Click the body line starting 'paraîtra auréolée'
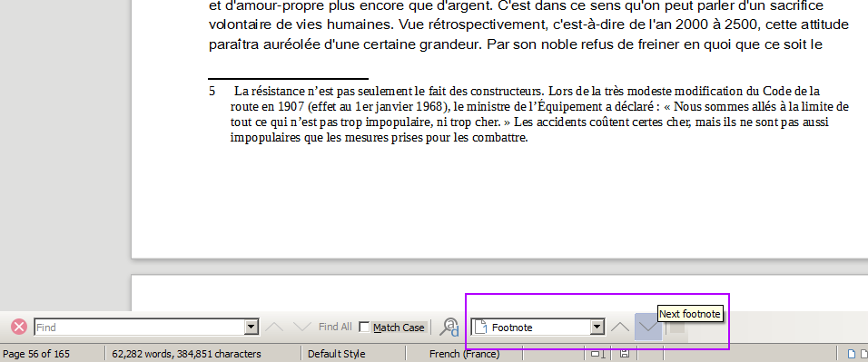The width and height of the screenshot is (868, 362). click(515, 44)
